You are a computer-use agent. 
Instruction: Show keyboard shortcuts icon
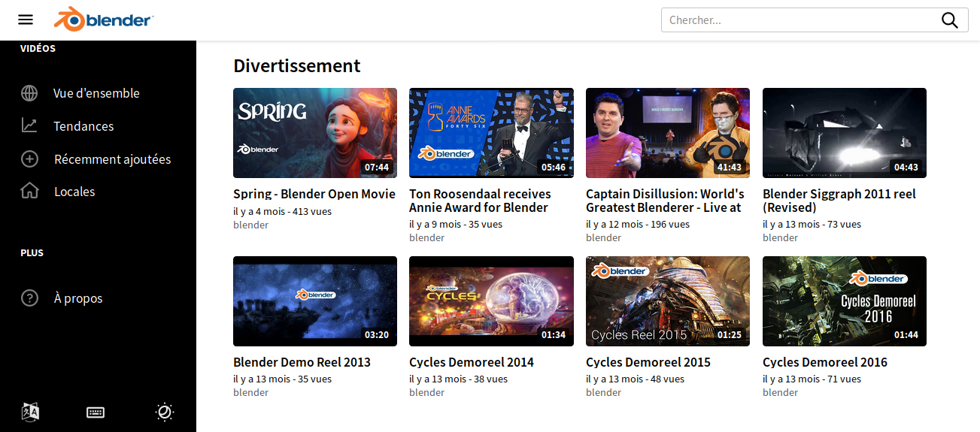[96, 412]
